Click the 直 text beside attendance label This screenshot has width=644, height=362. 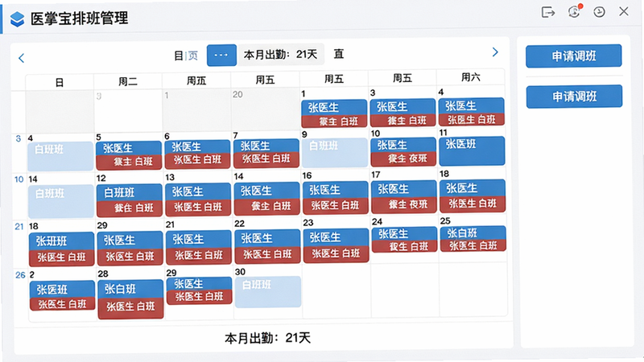[x=338, y=54]
